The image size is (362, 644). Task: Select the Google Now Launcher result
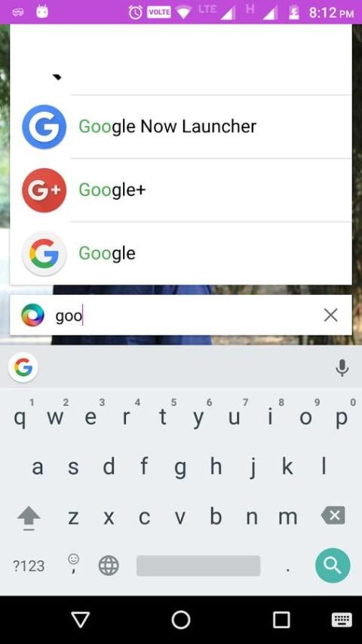181,127
